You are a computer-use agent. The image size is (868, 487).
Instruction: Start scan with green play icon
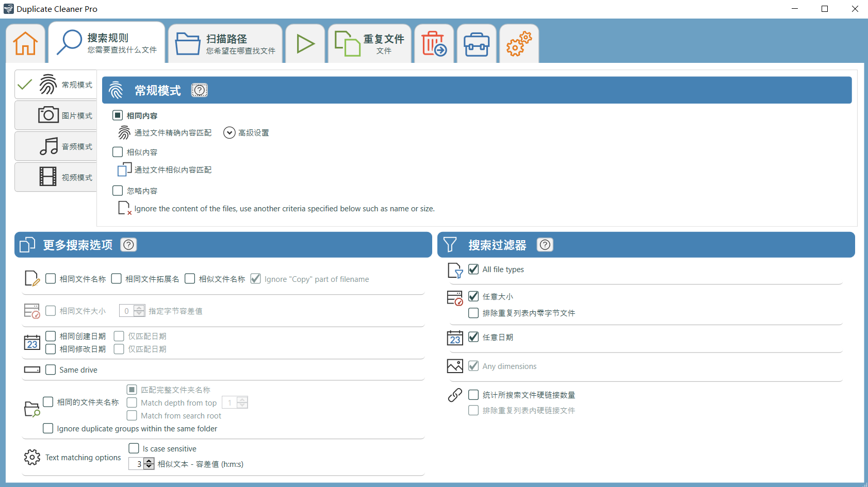pyautogui.click(x=305, y=44)
